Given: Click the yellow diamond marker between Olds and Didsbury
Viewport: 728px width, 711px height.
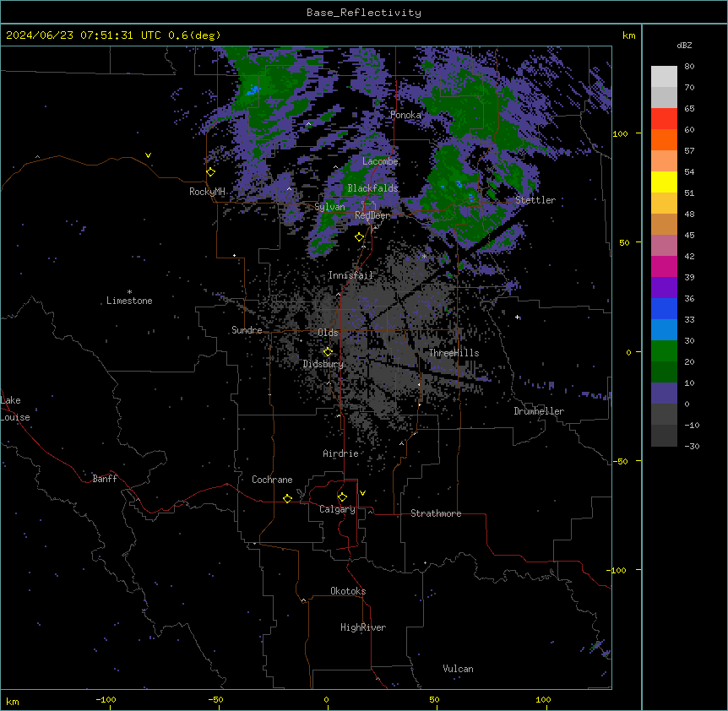Looking at the screenshot, I should (x=328, y=351).
